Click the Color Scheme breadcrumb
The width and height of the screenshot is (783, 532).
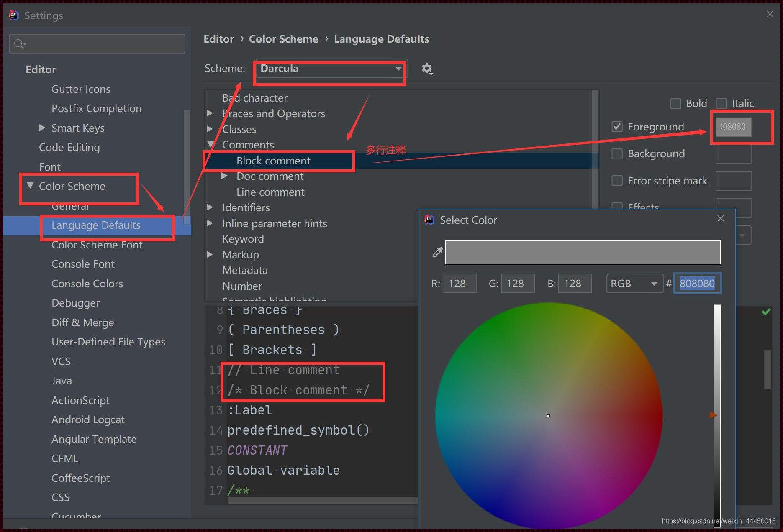pos(283,39)
